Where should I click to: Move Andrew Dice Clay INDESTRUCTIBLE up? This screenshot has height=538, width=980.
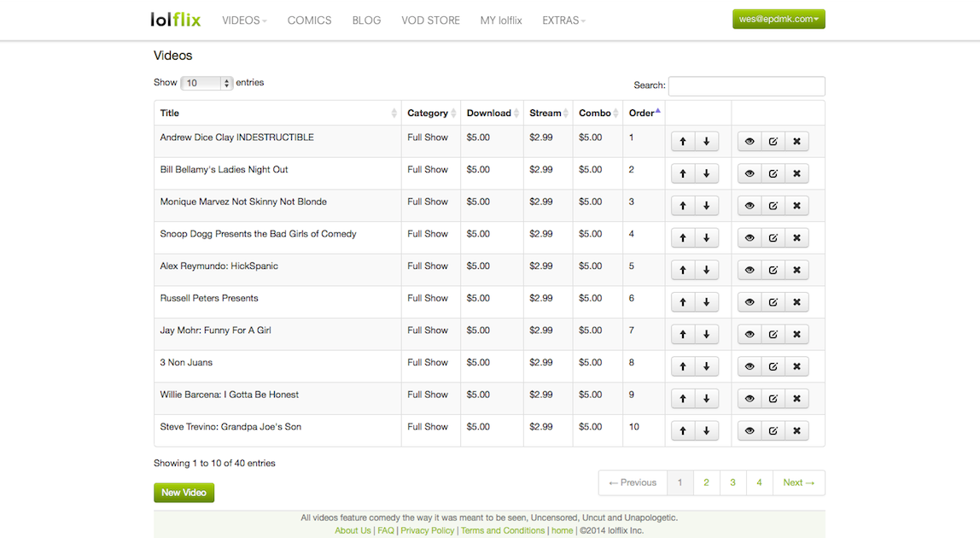(x=683, y=142)
